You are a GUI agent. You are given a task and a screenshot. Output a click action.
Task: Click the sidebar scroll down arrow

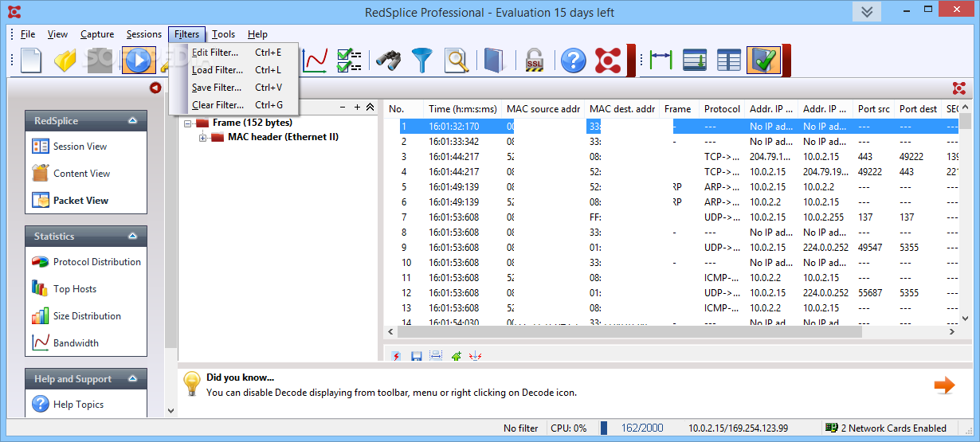pyautogui.click(x=170, y=411)
